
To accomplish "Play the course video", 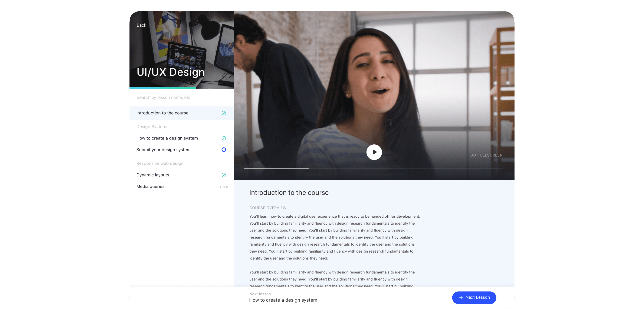I will (x=374, y=152).
